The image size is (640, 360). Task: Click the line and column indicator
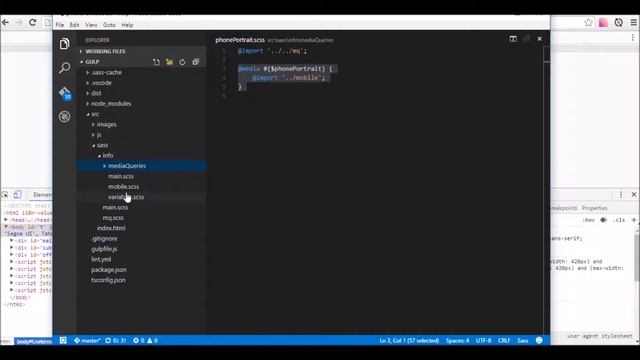(409, 340)
